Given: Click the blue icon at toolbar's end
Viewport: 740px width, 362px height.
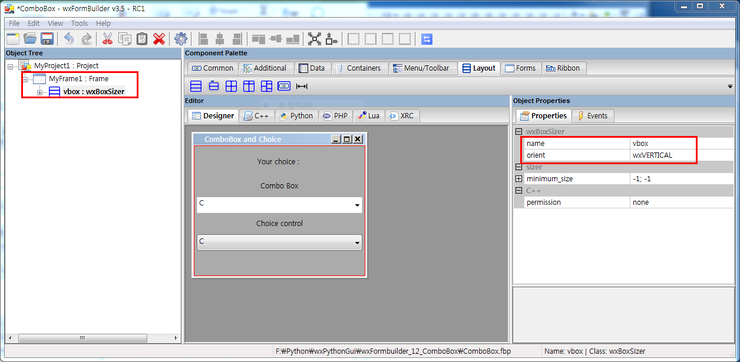Looking at the screenshot, I should point(427,39).
